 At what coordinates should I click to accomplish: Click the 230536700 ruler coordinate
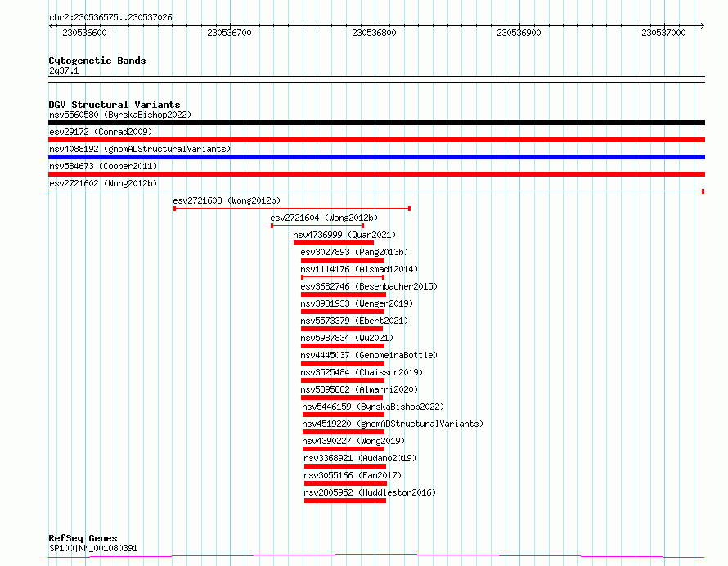pyautogui.click(x=229, y=33)
